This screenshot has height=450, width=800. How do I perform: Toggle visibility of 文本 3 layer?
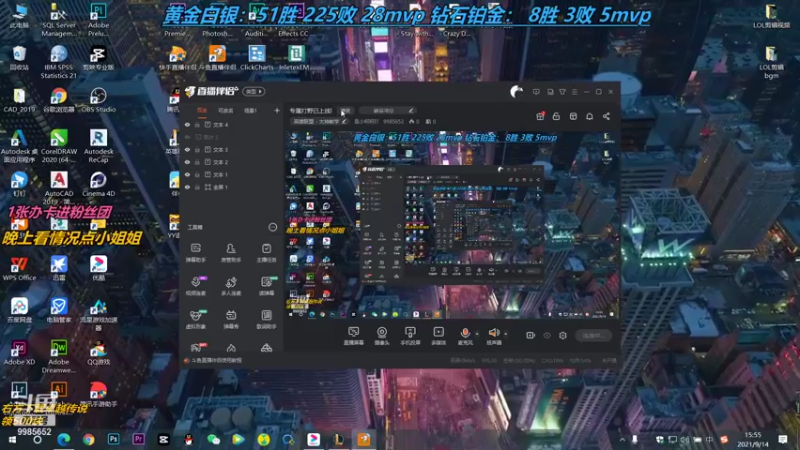tap(187, 149)
